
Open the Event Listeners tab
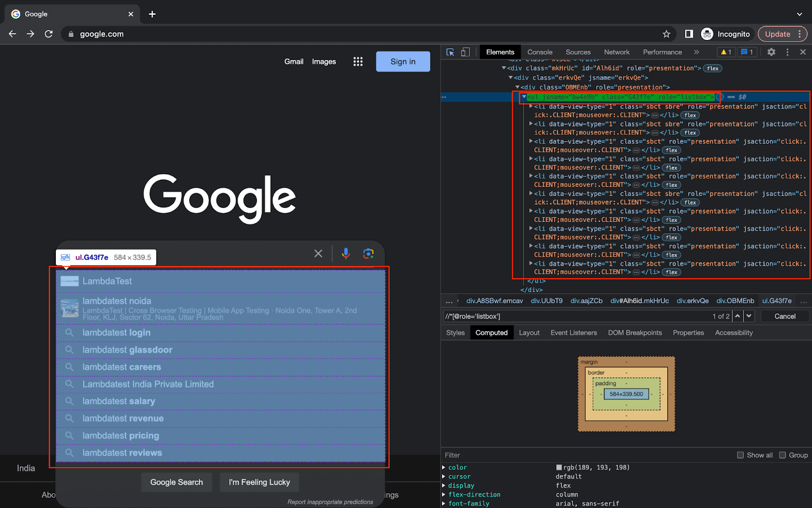[x=573, y=333]
